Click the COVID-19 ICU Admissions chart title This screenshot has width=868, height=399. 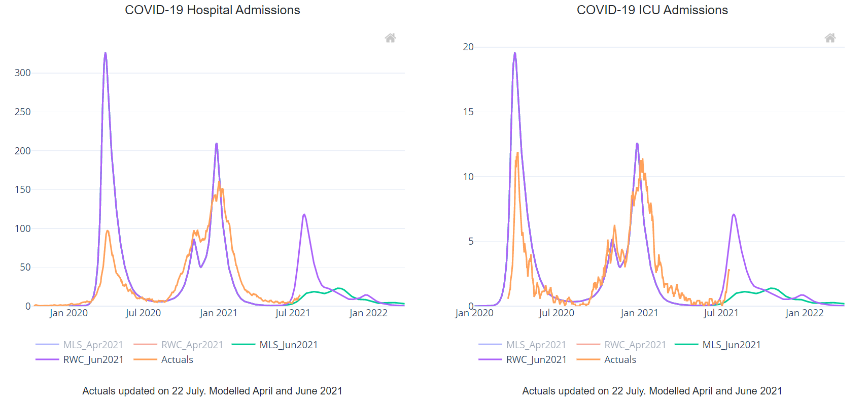[x=652, y=10]
